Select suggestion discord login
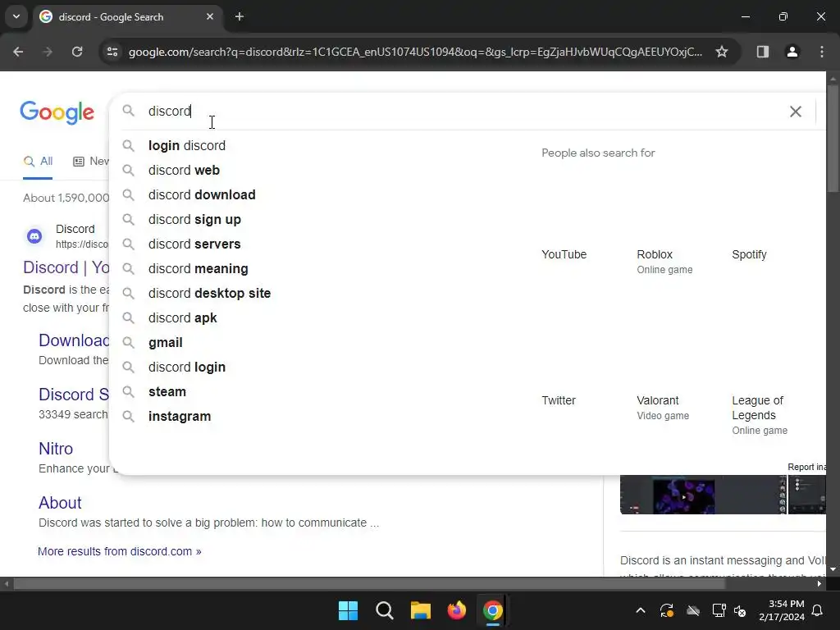This screenshot has width=840, height=630. tap(322, 367)
